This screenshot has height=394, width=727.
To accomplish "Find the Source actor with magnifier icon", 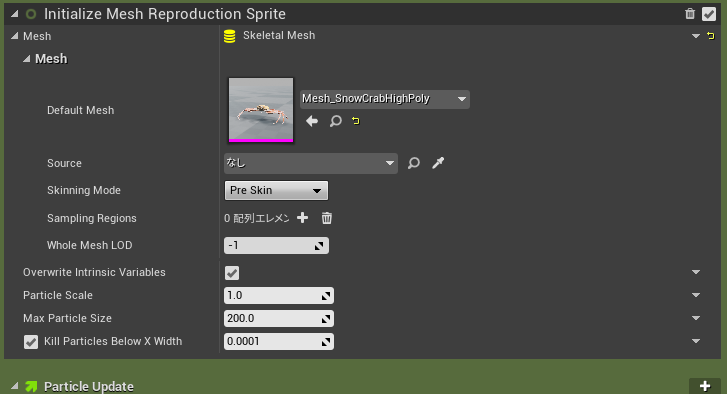I will pos(414,163).
